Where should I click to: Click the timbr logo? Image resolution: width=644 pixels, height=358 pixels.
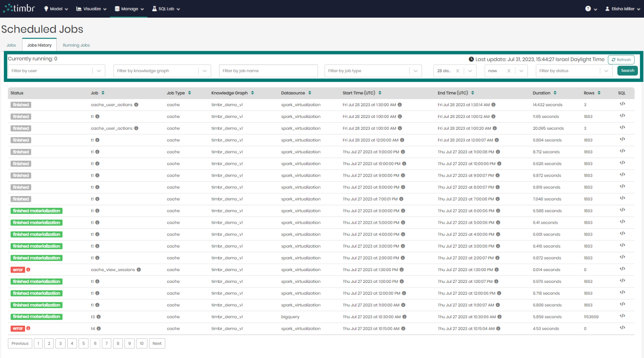(x=18, y=8)
